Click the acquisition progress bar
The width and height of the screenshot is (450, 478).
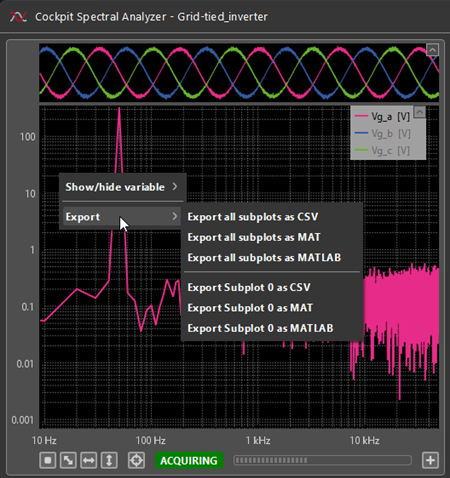coord(322,460)
